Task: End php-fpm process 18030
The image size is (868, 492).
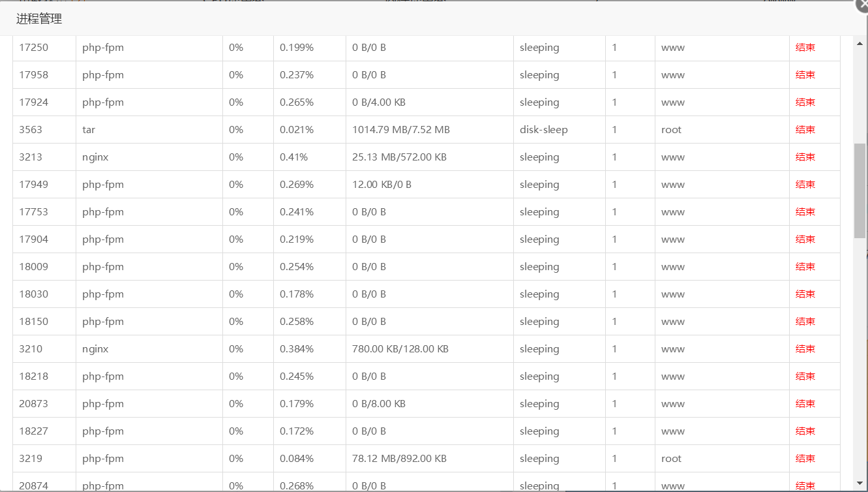Action: [805, 294]
